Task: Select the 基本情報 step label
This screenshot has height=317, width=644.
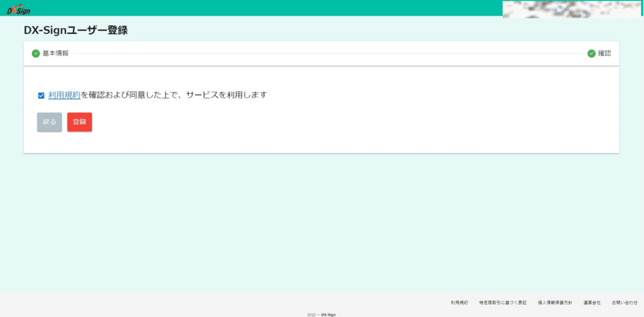Action: (x=56, y=53)
